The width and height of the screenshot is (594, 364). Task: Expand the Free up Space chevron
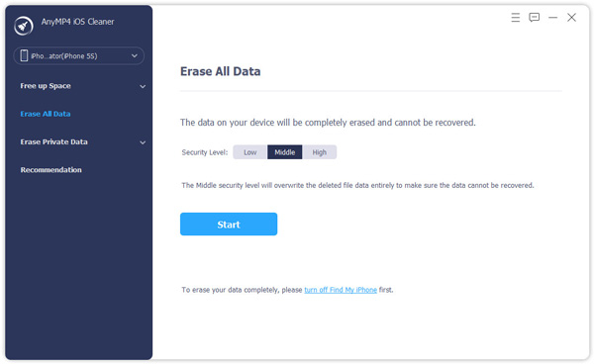point(143,86)
